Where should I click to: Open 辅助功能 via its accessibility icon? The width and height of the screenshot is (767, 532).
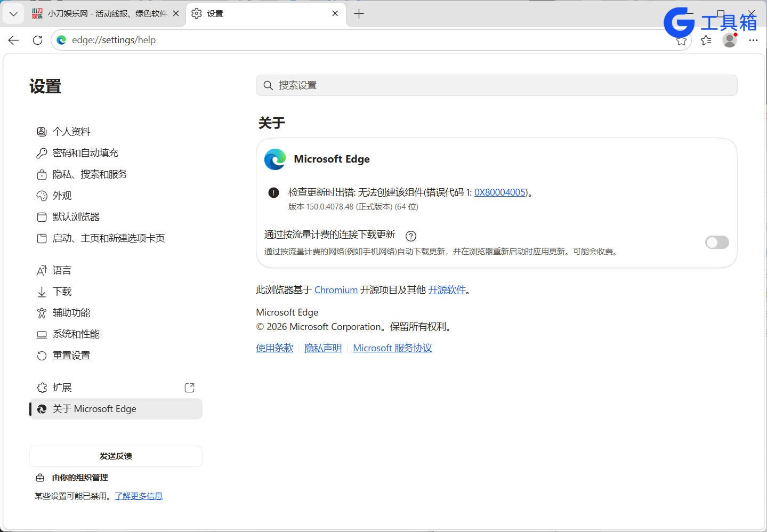tap(42, 313)
